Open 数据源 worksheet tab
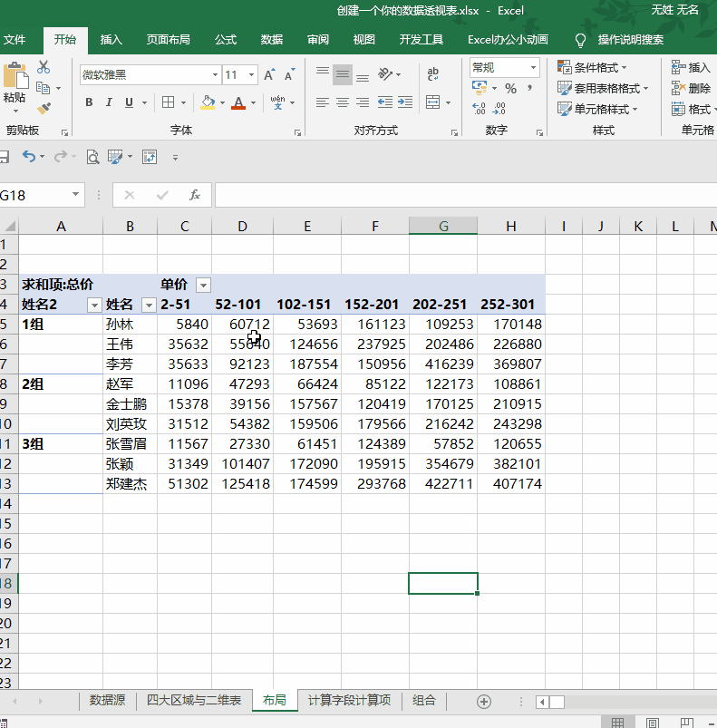The height and width of the screenshot is (728, 717). tap(107, 700)
